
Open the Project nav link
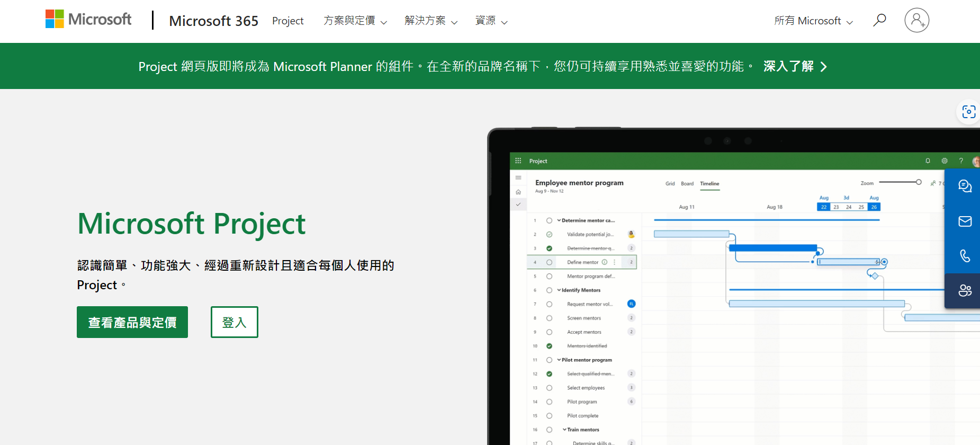pyautogui.click(x=287, y=21)
